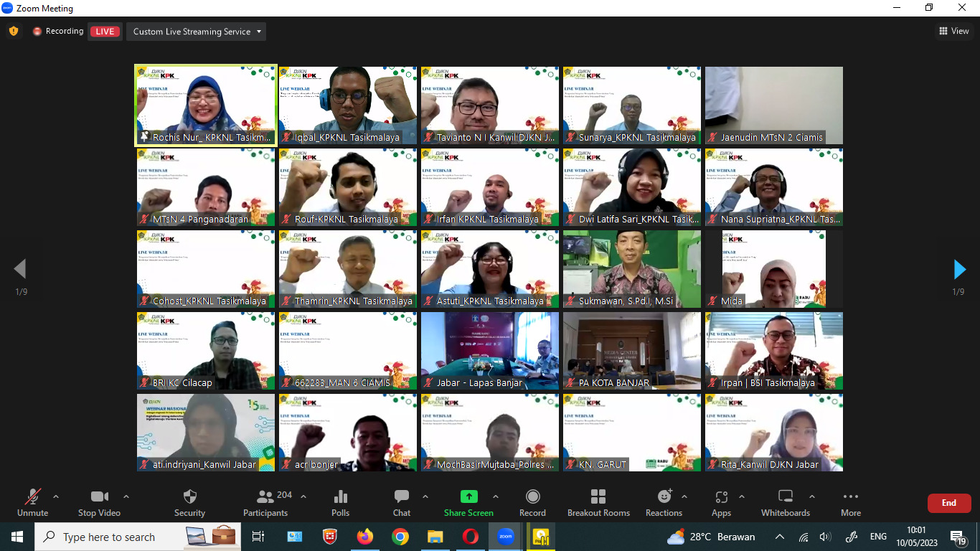Image resolution: width=980 pixels, height=551 pixels.
Task: Go to next gallery page arrow
Action: click(959, 270)
